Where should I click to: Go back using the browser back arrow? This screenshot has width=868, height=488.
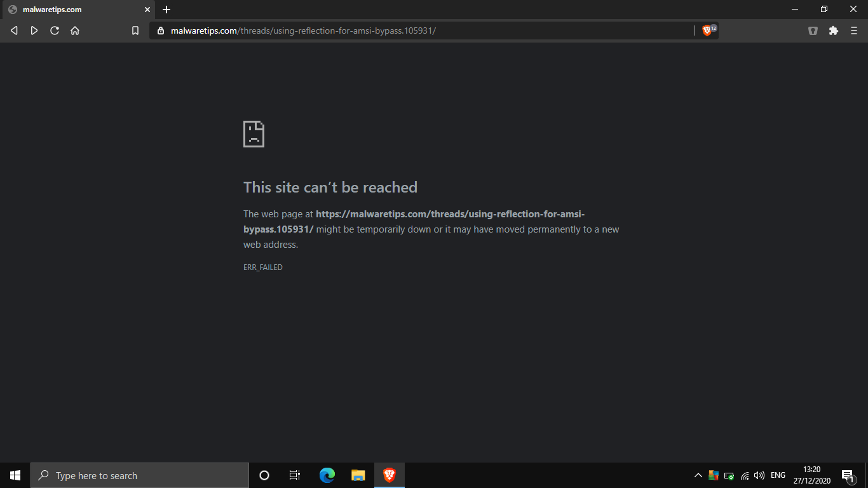14,30
